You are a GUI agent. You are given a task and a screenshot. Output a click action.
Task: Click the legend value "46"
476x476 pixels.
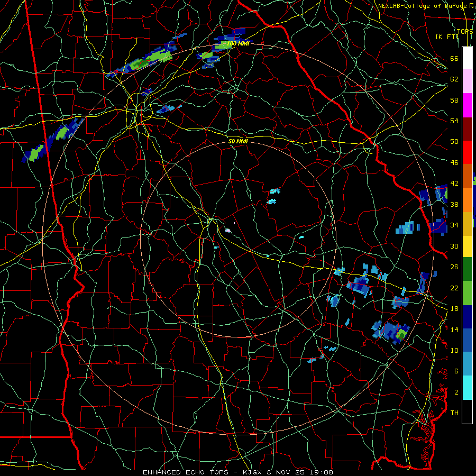coord(454,162)
